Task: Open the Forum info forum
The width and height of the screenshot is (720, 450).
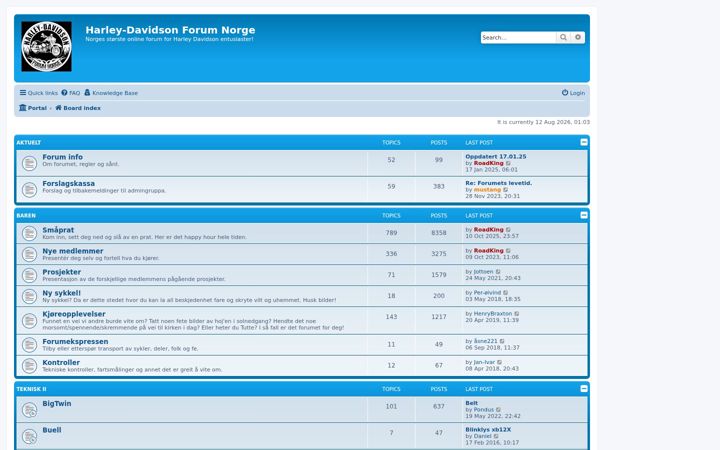Action: point(62,157)
